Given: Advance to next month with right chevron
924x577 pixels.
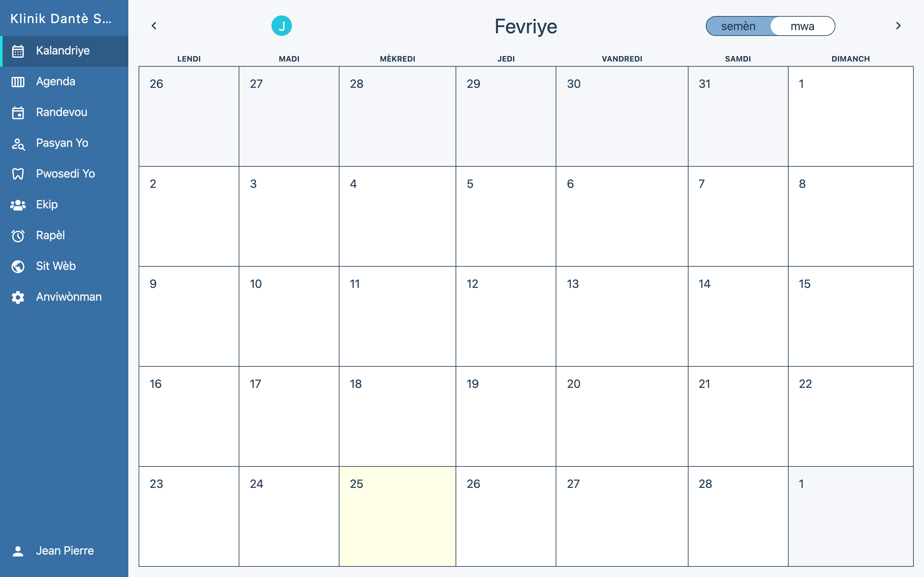Looking at the screenshot, I should [x=898, y=26].
